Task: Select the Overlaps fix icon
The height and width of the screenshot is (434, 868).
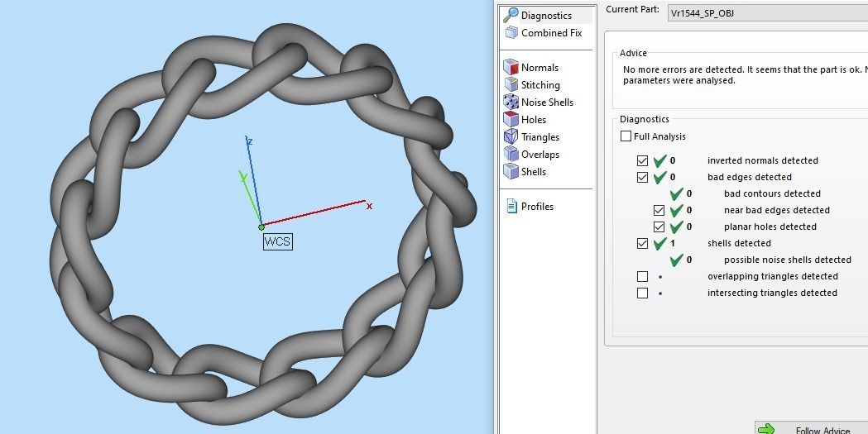Action: coord(511,155)
